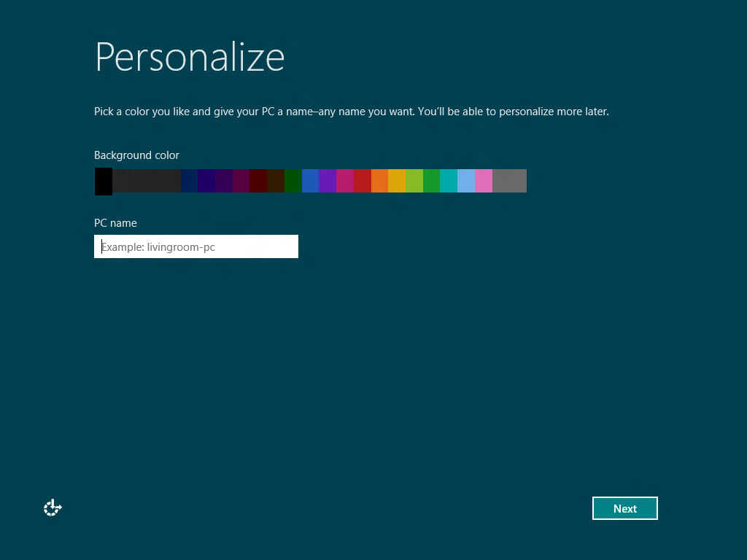Image resolution: width=747 pixels, height=560 pixels.
Task: Select the dark maroon background swatch
Action: coord(258,181)
